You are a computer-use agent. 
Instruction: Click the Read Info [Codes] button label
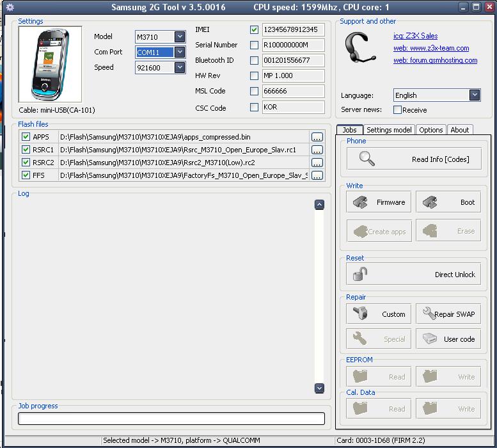[x=440, y=159]
